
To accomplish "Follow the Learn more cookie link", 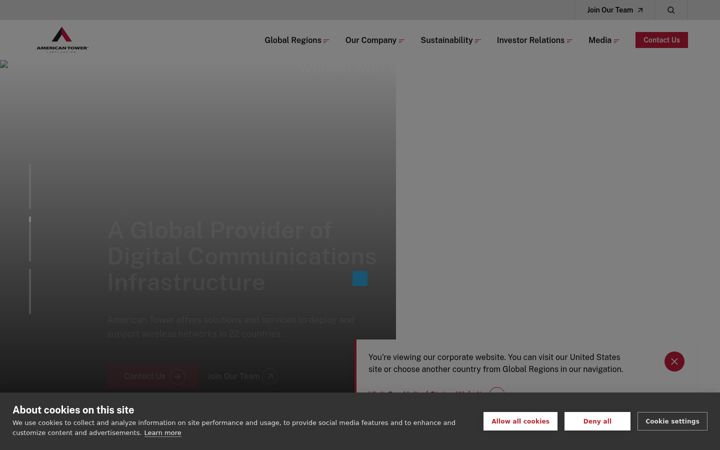I will coord(163,433).
